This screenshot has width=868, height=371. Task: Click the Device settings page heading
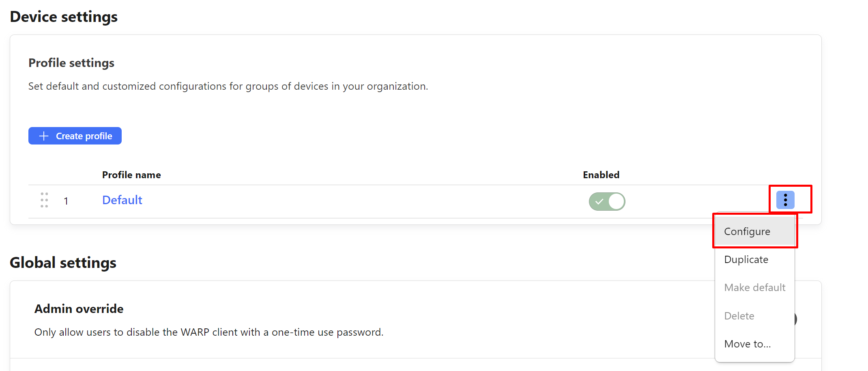point(64,17)
